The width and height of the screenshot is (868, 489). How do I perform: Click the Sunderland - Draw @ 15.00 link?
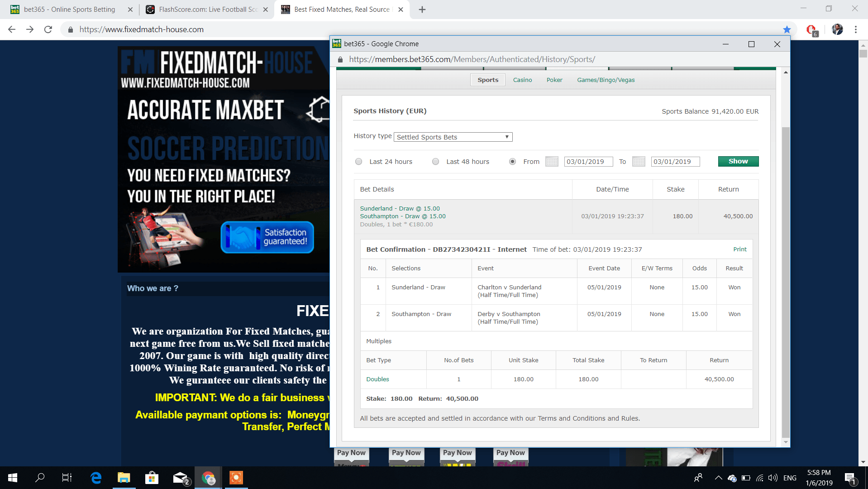[400, 209]
